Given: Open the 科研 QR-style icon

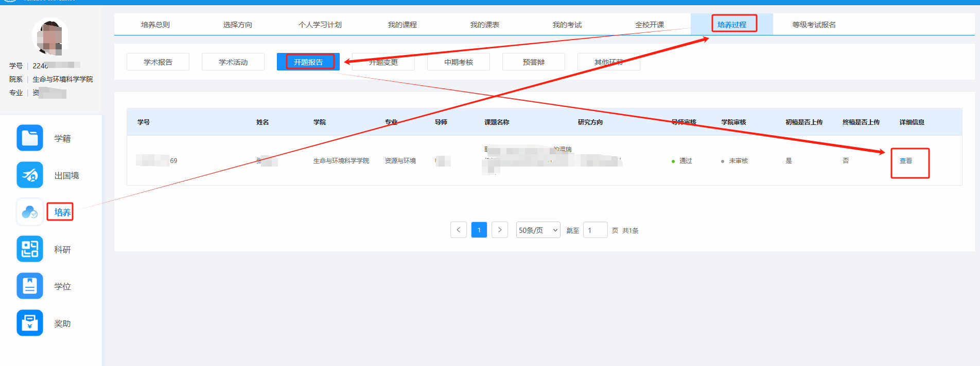Looking at the screenshot, I should click(30, 249).
